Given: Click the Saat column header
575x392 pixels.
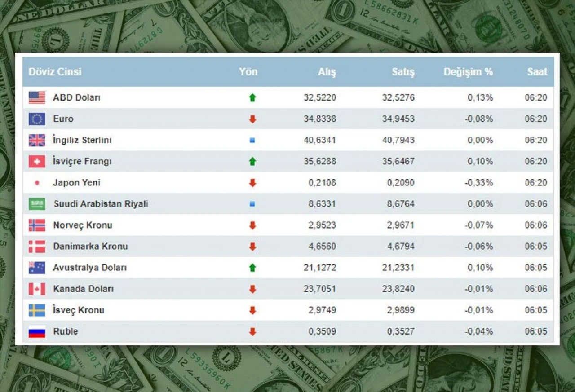Looking at the screenshot, I should tap(537, 72).
